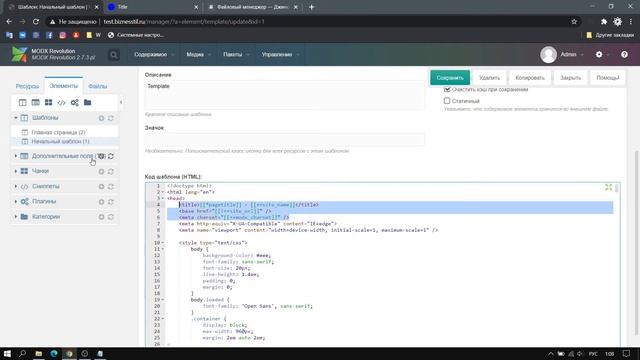Refresh the Сниппеты section
This screenshot has width=640, height=360.
tap(111, 187)
